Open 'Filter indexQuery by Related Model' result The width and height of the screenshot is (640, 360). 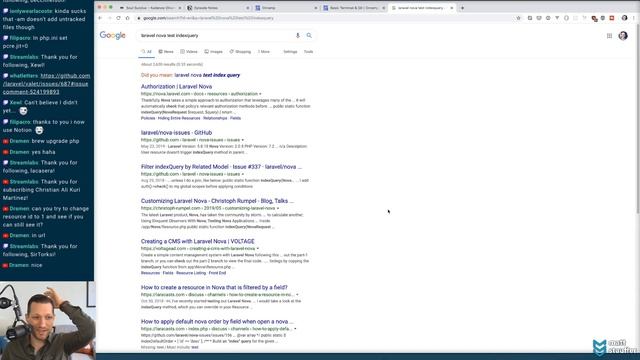click(221, 167)
